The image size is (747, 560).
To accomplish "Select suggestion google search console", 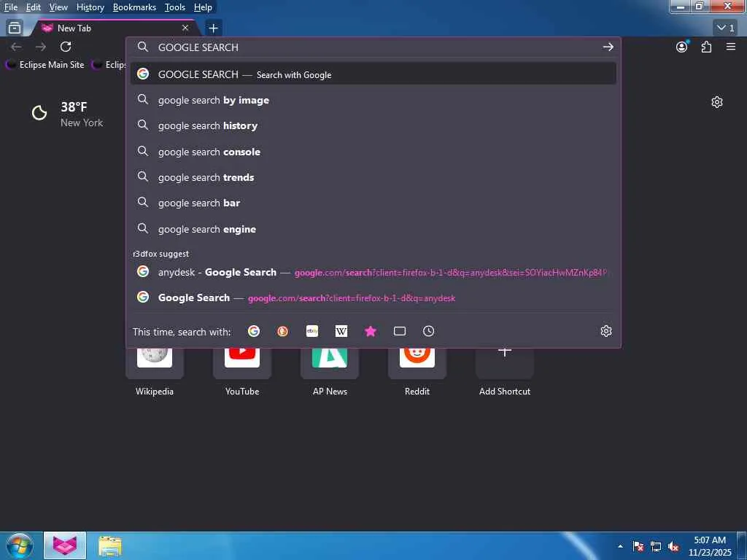I will tap(373, 152).
